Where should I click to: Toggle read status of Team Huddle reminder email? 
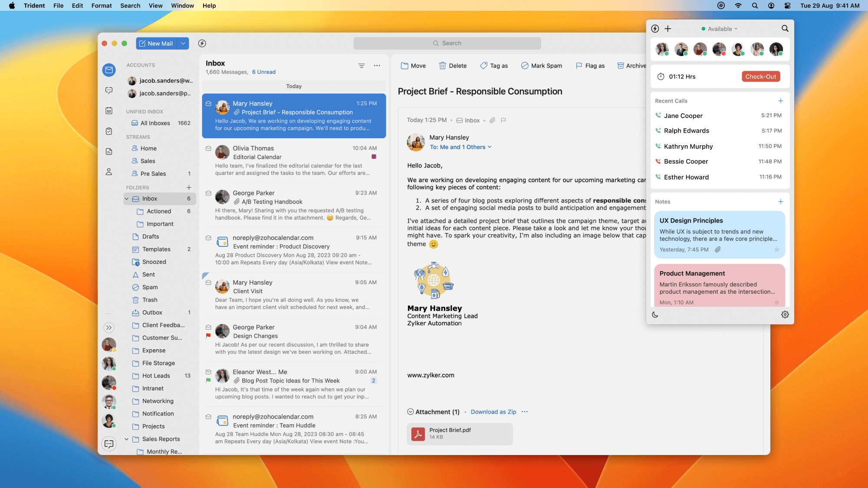[x=208, y=416]
